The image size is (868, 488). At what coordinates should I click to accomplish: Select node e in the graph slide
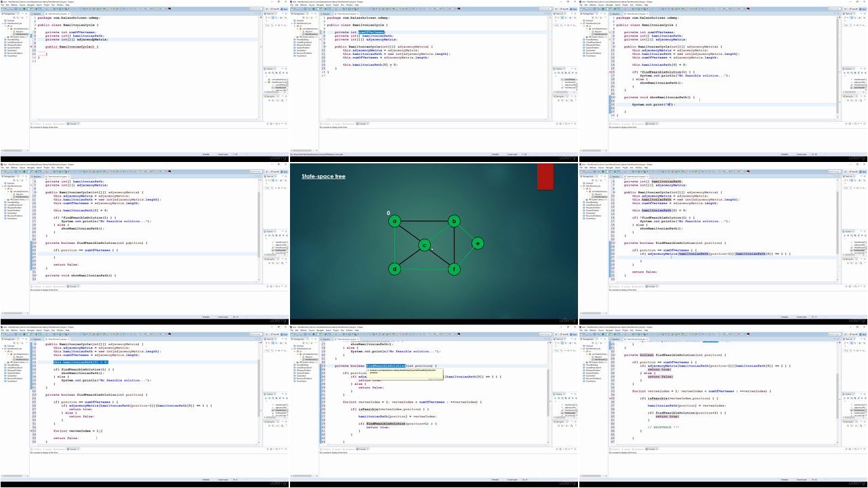pyautogui.click(x=478, y=243)
